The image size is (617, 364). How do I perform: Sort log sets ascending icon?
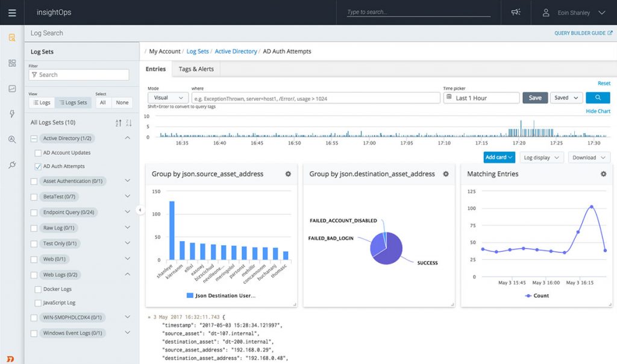pyautogui.click(x=119, y=123)
